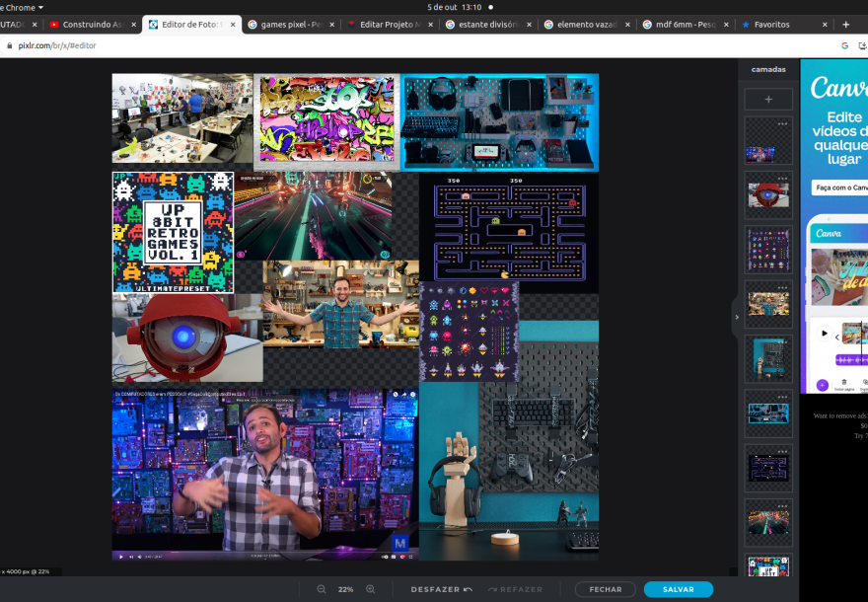Zoom in on the canvas with the plus magnifier
The height and width of the screenshot is (602, 868).
coord(370,589)
